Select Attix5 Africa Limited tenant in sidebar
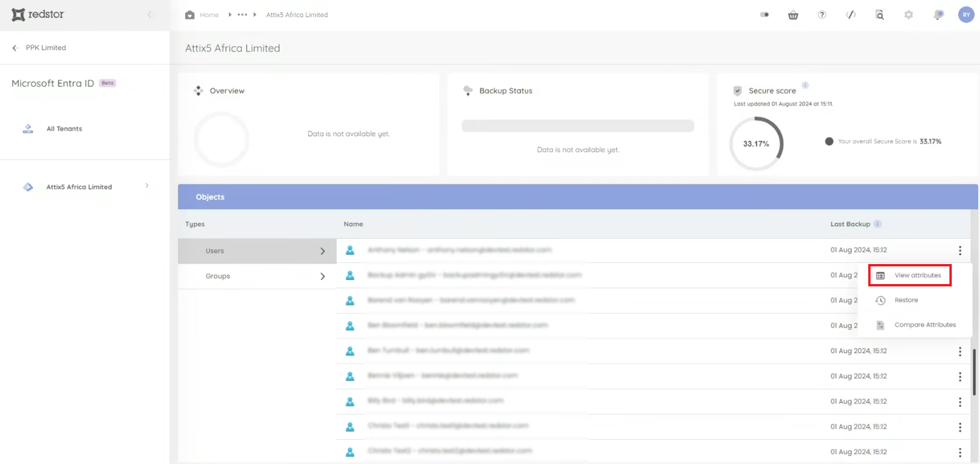 pyautogui.click(x=79, y=187)
